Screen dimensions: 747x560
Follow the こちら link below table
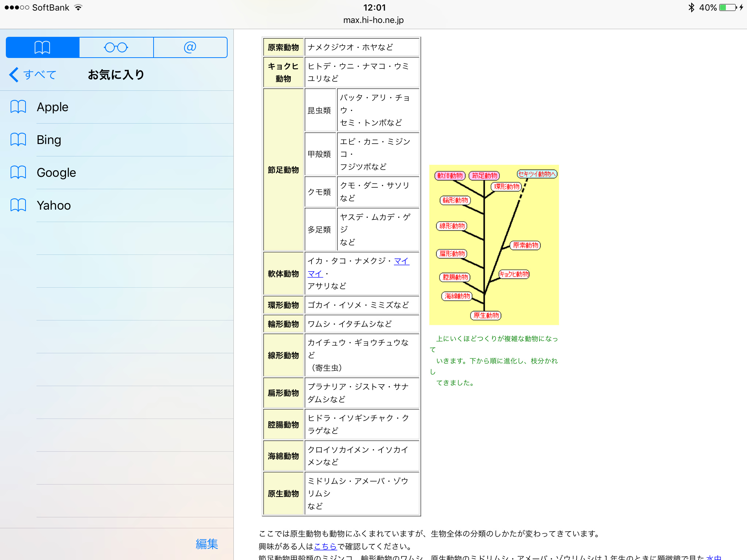pos(325,546)
